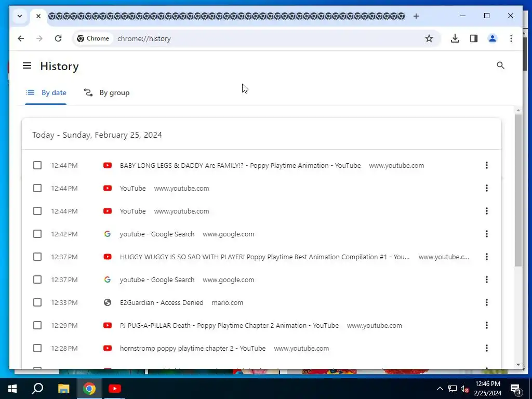Open HUGGY WUGGY IS SO SAD link
The image size is (532, 399).
[264, 257]
